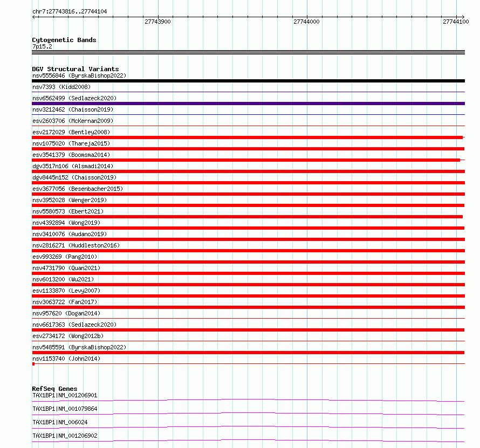Open variant nsv5556846 (ByrskaBishop2022)

(x=79, y=75)
